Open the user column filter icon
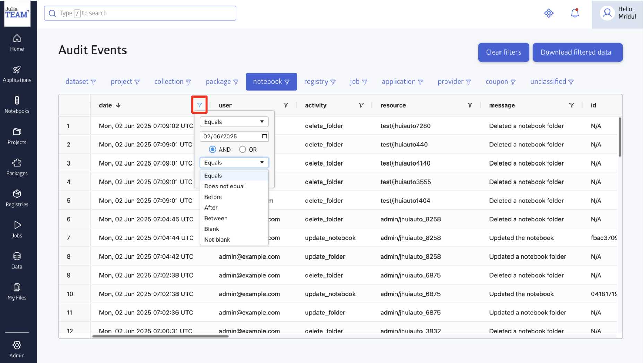 (x=286, y=105)
